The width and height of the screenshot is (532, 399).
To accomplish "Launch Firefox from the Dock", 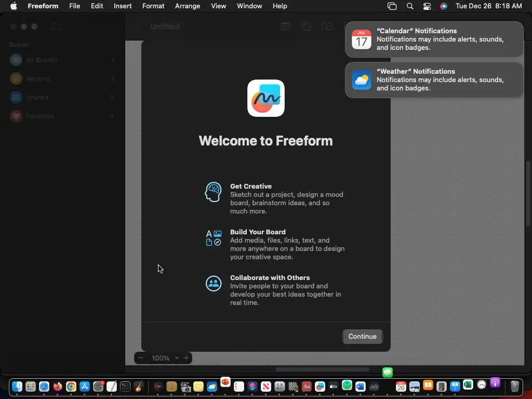I will point(58,387).
